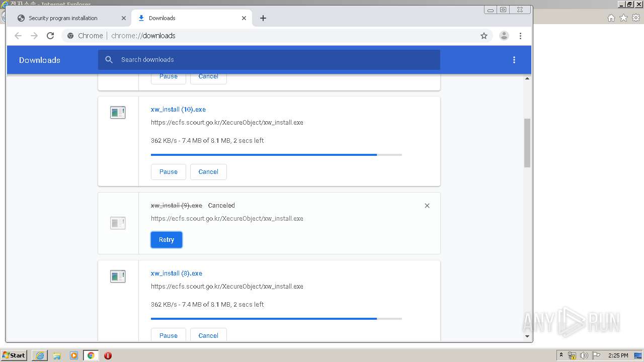Viewport: 644px width, 362px height.
Task: Open File Explorer from taskbar
Action: [57, 355]
